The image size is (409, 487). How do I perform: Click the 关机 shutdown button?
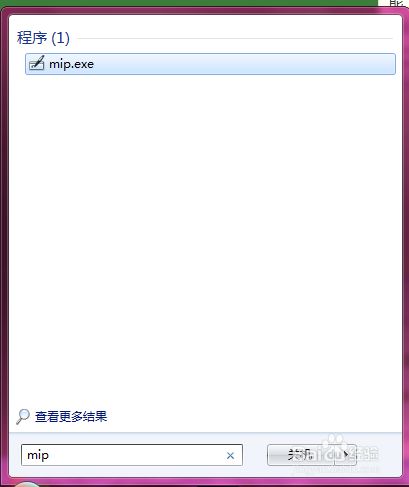tap(301, 455)
